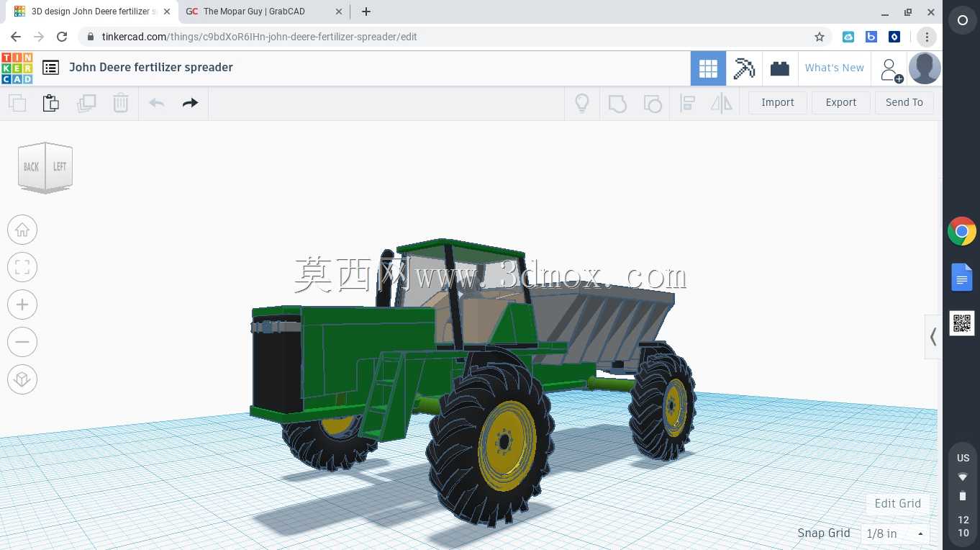Click the Ungroup shapes icon
Image resolution: width=980 pixels, height=550 pixels.
[652, 103]
